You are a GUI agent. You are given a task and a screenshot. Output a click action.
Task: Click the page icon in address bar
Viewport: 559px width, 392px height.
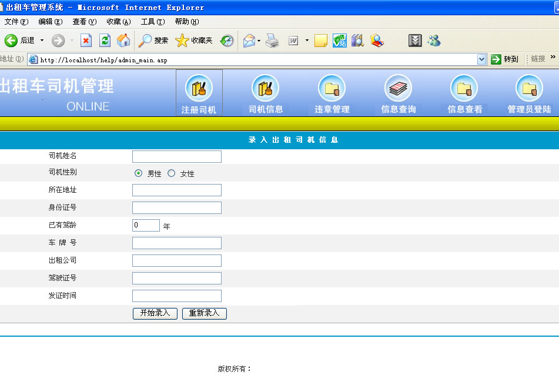tap(33, 59)
